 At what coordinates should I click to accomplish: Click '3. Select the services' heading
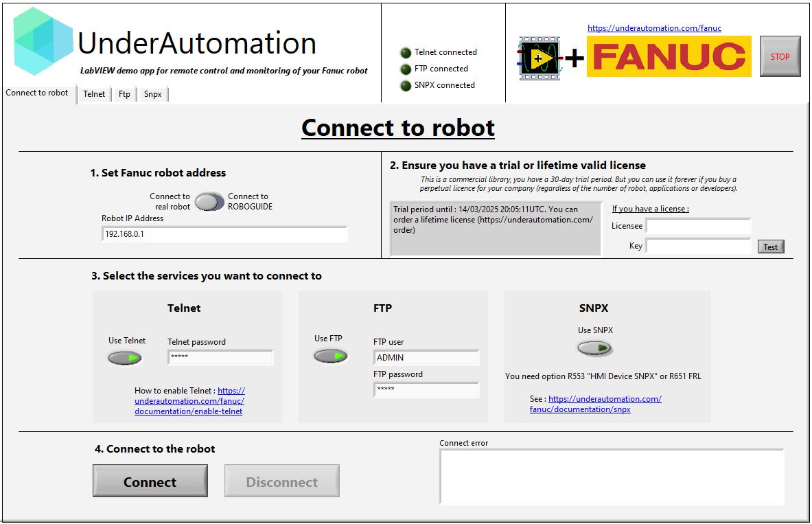tap(207, 275)
